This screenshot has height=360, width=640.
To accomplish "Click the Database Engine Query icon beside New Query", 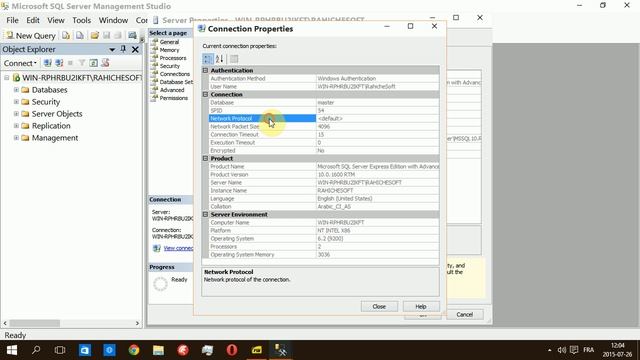I will [66, 36].
